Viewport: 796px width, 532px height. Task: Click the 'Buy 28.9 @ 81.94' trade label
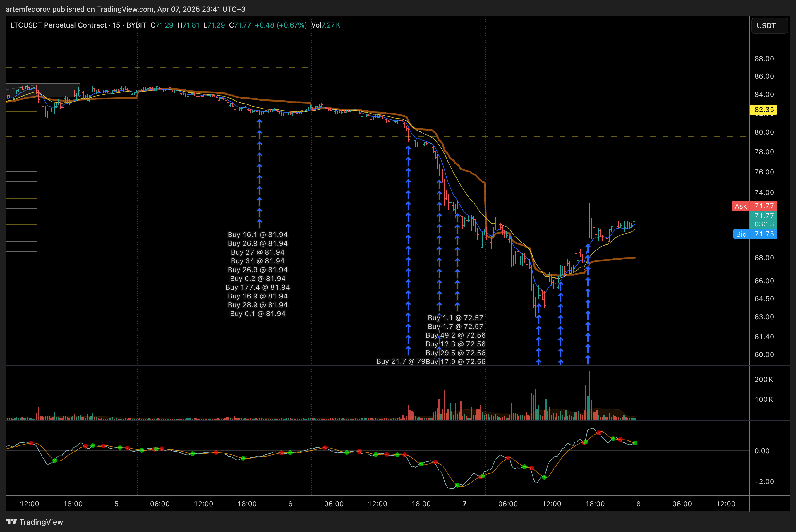[x=258, y=305]
